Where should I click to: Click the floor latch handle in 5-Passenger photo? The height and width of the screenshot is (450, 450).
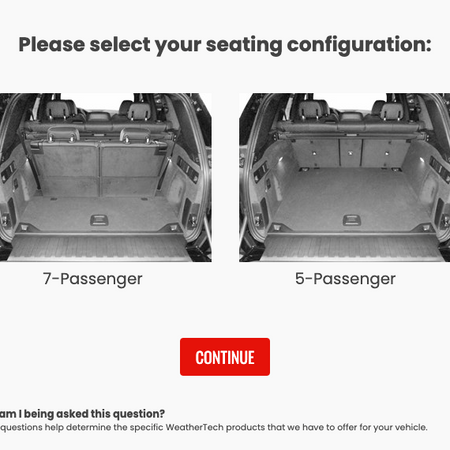click(352, 220)
